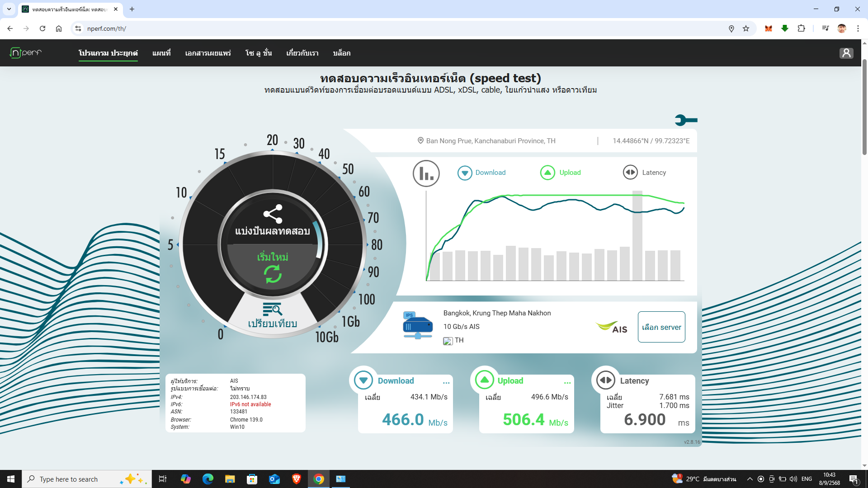Toggle Latency bars in graph legend
This screenshot has height=488, width=868.
(644, 173)
